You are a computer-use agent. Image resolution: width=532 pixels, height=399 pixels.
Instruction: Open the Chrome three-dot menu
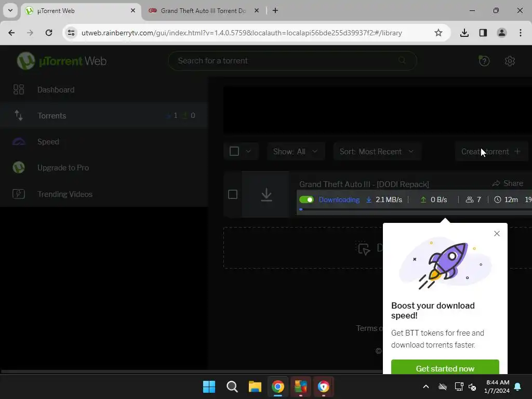521,33
